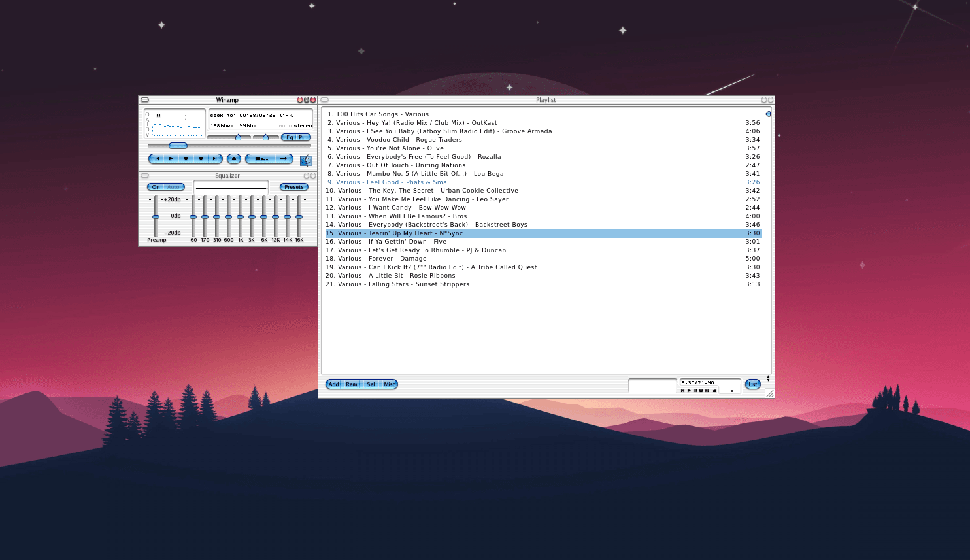
Task: Click the playlist mini Stop icon
Action: 701,391
